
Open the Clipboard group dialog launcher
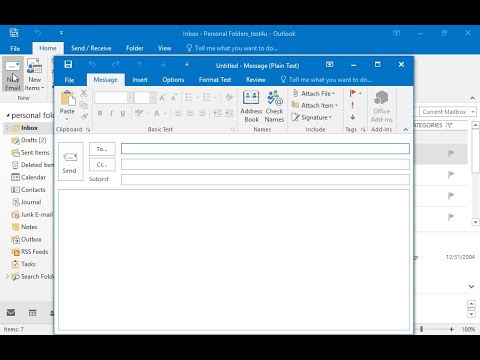88,130
